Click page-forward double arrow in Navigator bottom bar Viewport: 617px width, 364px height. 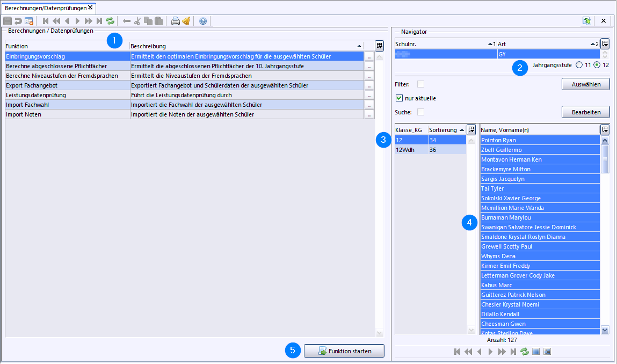click(x=502, y=352)
